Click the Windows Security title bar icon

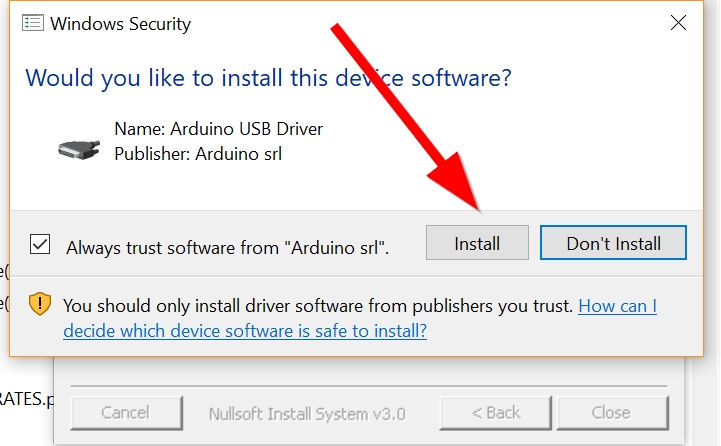click(x=31, y=23)
